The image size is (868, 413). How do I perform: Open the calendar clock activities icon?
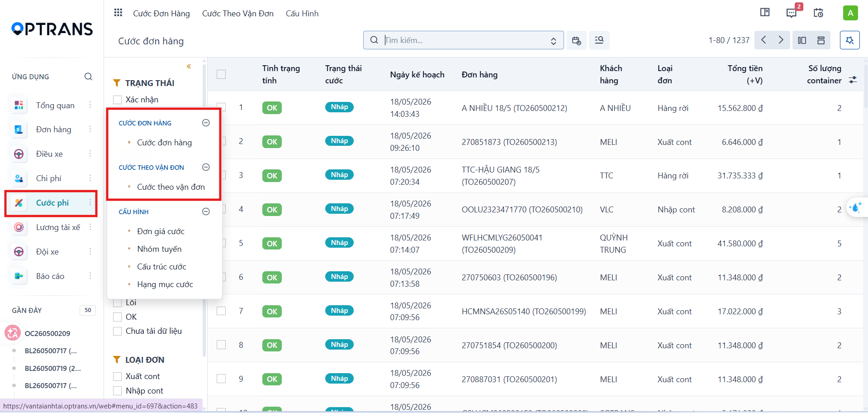tap(818, 13)
